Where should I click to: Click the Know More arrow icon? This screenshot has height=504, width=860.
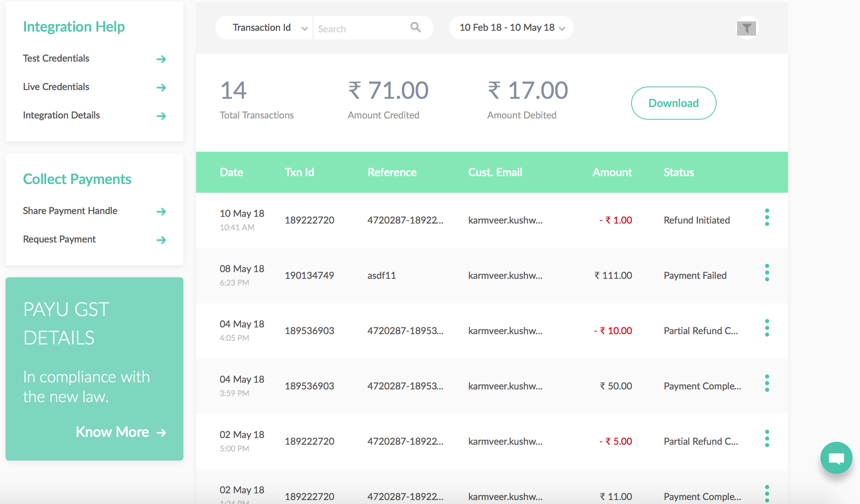click(161, 433)
